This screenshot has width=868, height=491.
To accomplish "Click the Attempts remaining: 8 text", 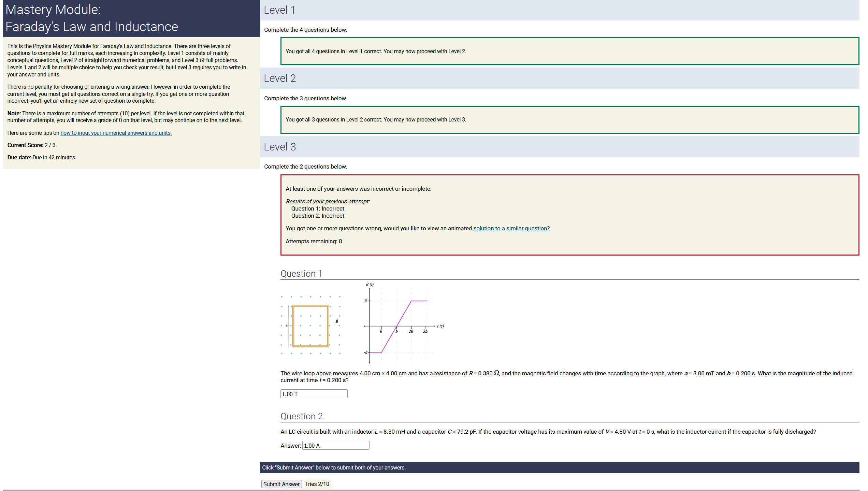I will pyautogui.click(x=314, y=241).
